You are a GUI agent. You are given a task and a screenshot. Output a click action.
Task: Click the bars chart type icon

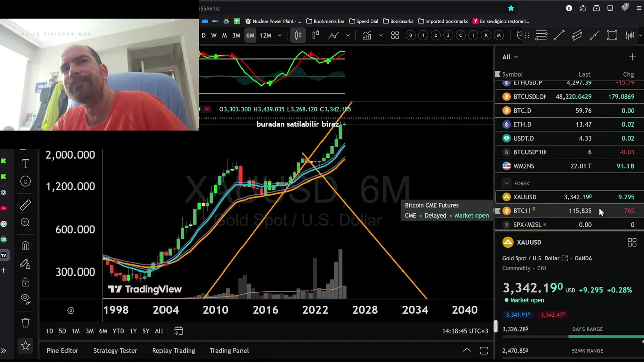pos(315,35)
